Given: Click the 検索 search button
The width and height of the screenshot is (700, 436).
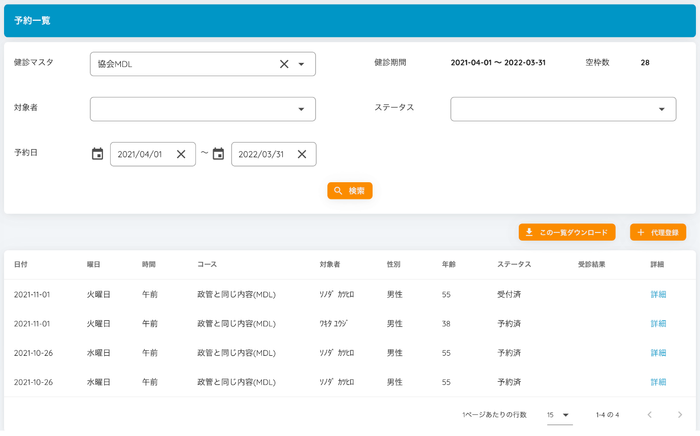Looking at the screenshot, I should pos(350,190).
